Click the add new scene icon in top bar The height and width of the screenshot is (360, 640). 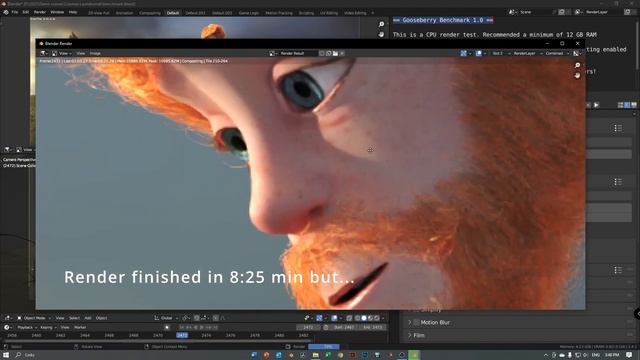click(562, 12)
